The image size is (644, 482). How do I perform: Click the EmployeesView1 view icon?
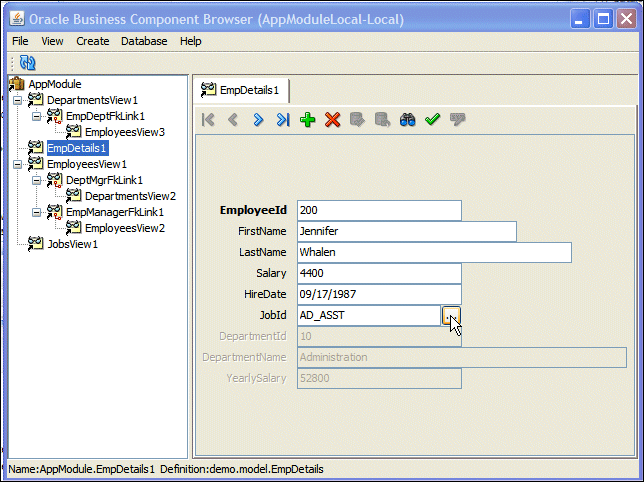click(35, 164)
